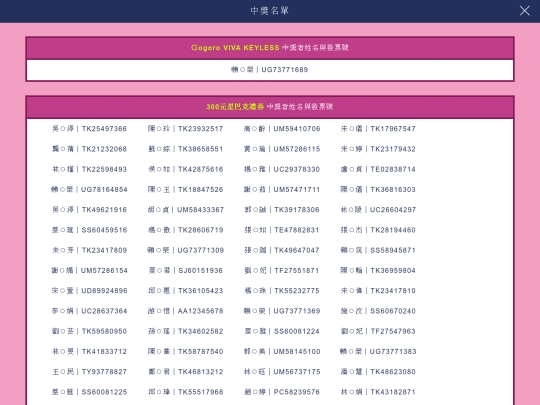This screenshot has height=405, width=540.
Task: Pick the row with SS60081225
Action: [x=90, y=392]
